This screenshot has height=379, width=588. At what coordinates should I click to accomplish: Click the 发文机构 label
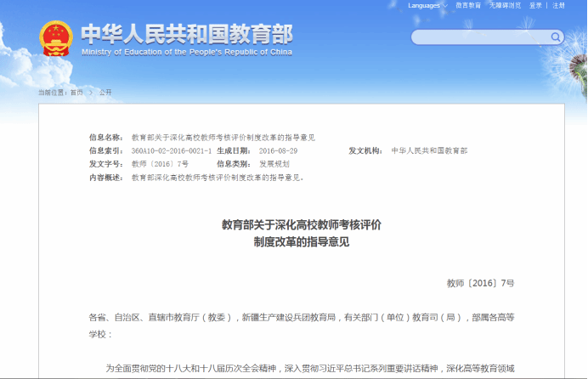point(365,150)
